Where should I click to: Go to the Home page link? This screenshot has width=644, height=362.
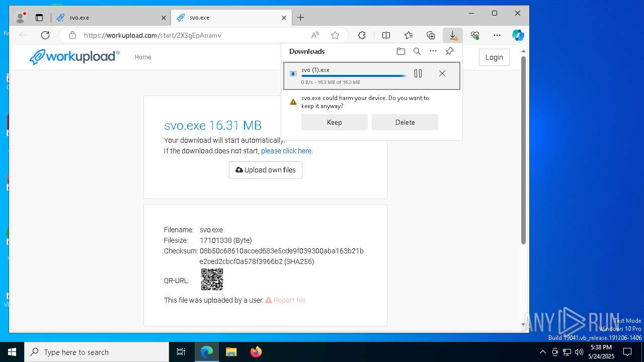click(143, 57)
